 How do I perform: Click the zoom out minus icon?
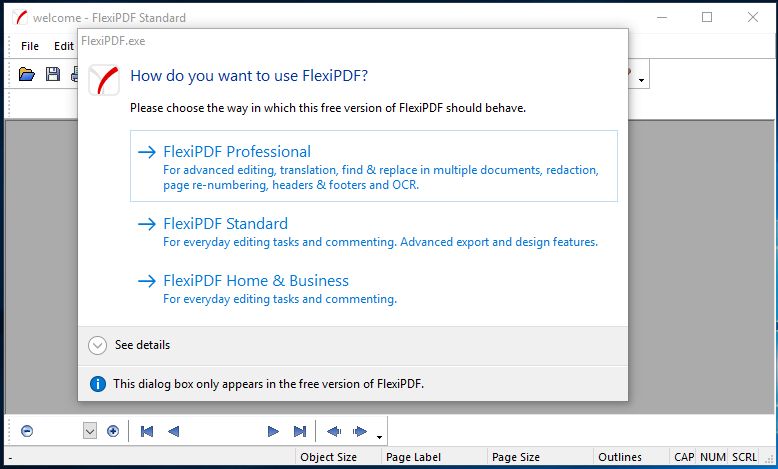coord(27,431)
